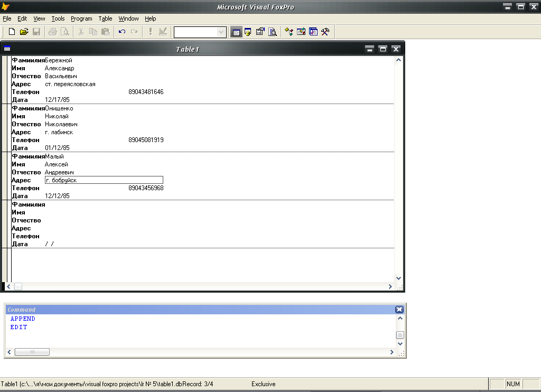Click Table1 horizontal scroll right arrow

coord(390,287)
